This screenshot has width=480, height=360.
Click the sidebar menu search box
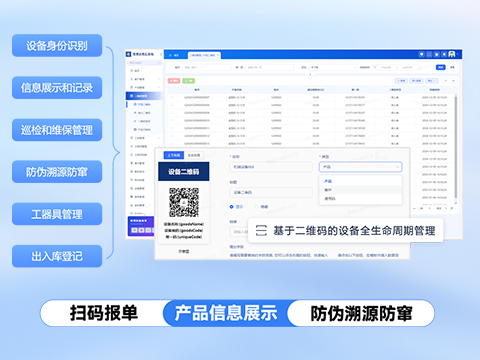click(144, 63)
